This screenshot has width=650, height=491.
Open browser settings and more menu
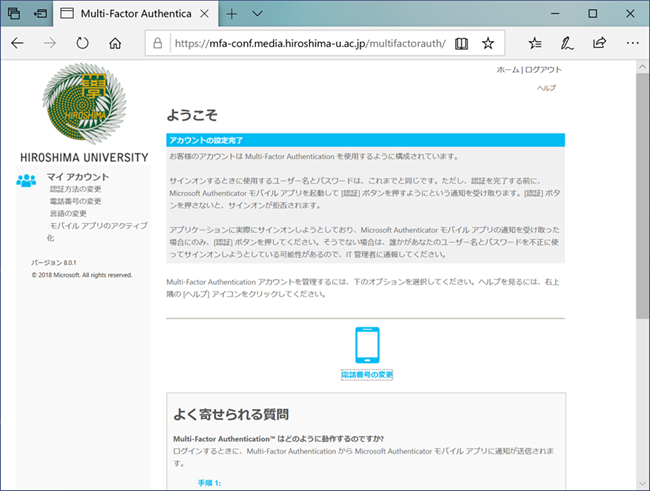633,43
